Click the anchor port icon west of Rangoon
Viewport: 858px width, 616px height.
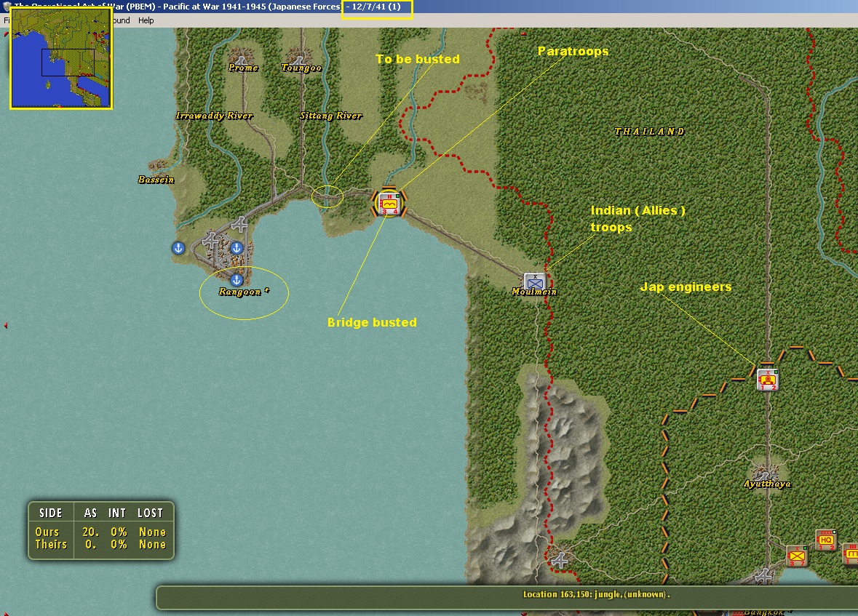178,248
